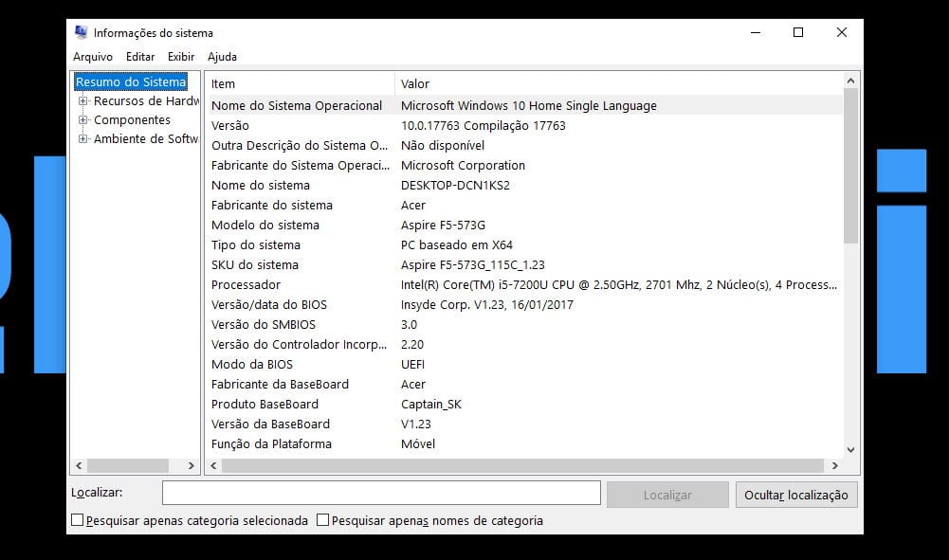Open the Ajuda menu

click(x=222, y=57)
